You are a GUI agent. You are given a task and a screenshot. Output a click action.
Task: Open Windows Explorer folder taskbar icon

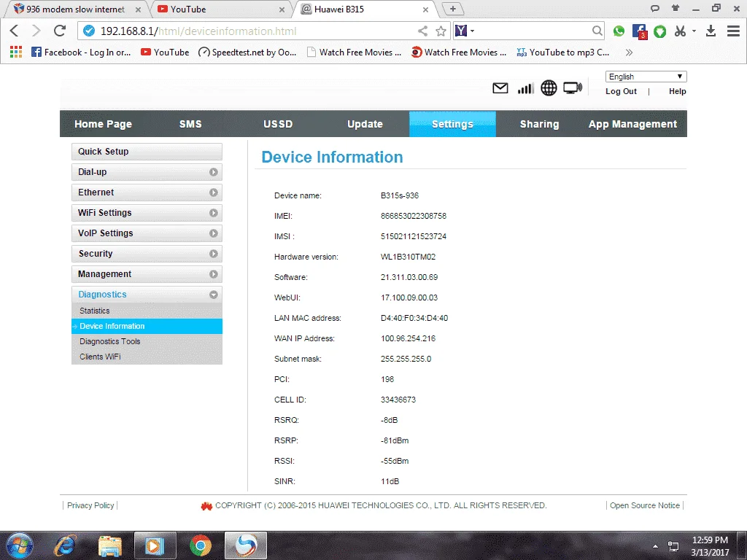[x=110, y=545]
